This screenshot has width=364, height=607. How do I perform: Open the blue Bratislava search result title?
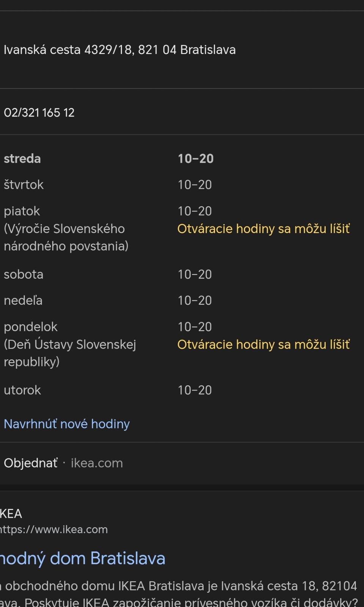point(83,558)
